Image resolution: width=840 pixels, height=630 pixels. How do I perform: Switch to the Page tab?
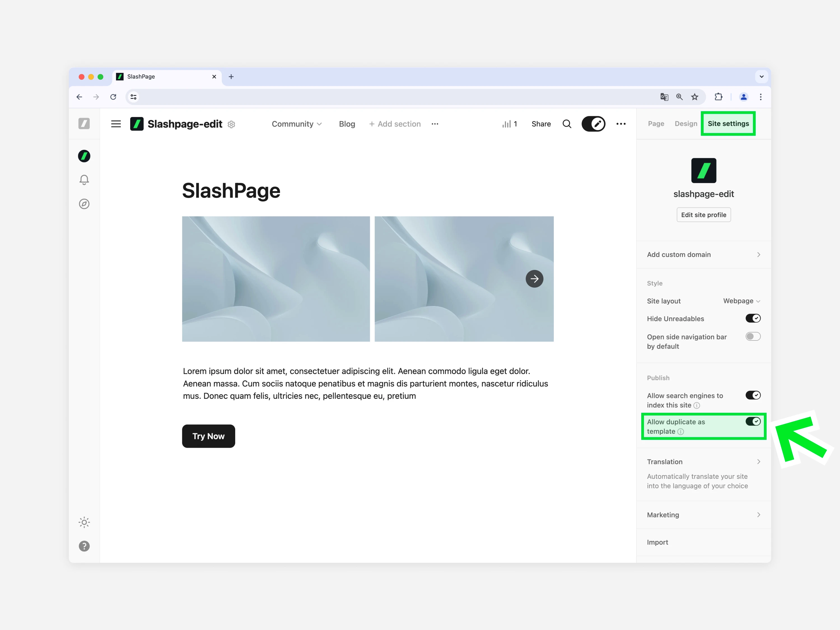[656, 123]
